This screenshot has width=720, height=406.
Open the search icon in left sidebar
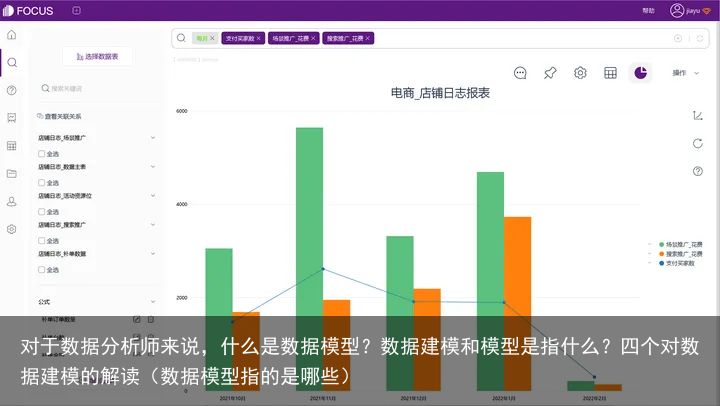(12, 62)
